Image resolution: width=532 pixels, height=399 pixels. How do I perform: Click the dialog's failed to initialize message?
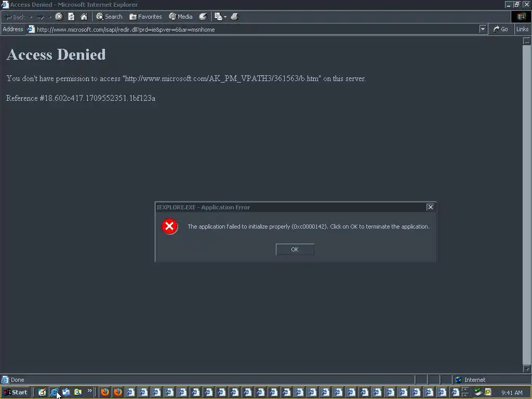click(x=309, y=227)
